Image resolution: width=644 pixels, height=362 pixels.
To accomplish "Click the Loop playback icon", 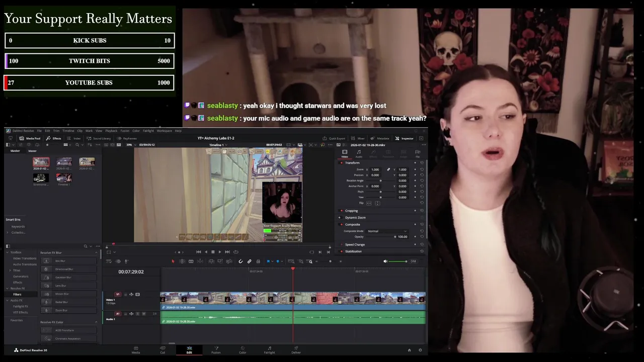I will 235,252.
